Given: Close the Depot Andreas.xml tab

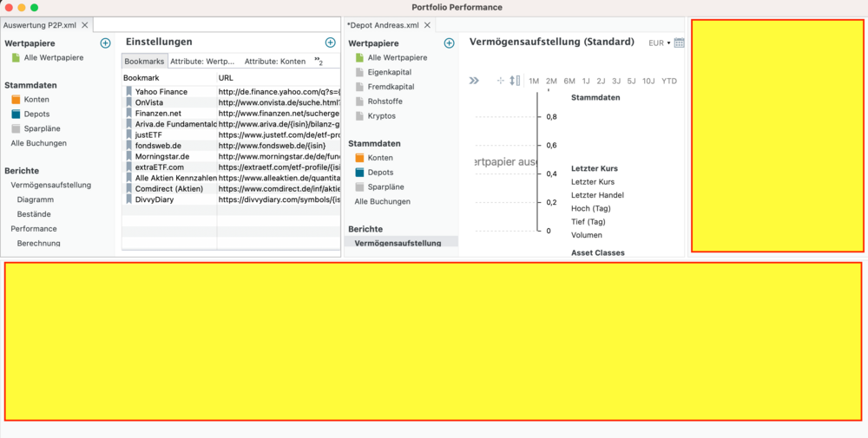Looking at the screenshot, I should (x=427, y=25).
